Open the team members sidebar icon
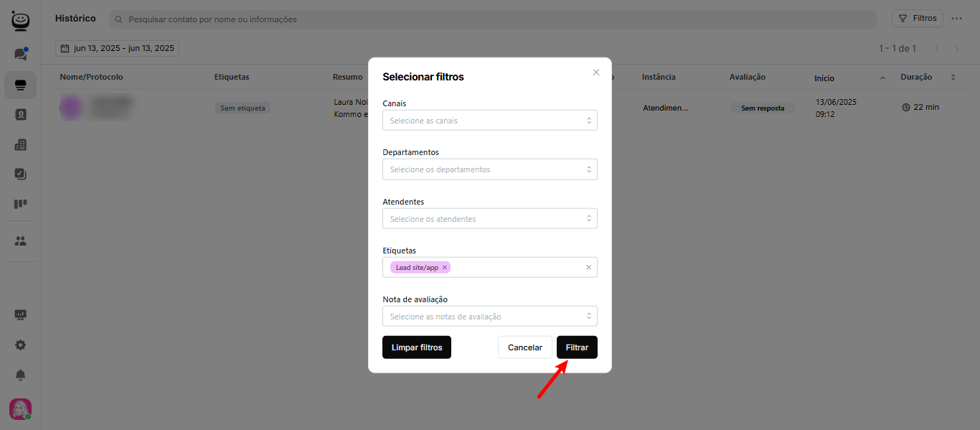Screen dimensions: 980x430 point(20,241)
